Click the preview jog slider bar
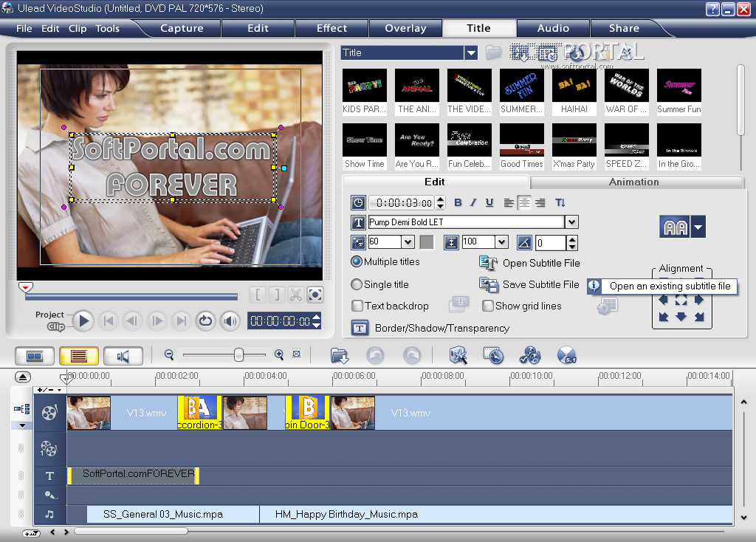 point(131,297)
